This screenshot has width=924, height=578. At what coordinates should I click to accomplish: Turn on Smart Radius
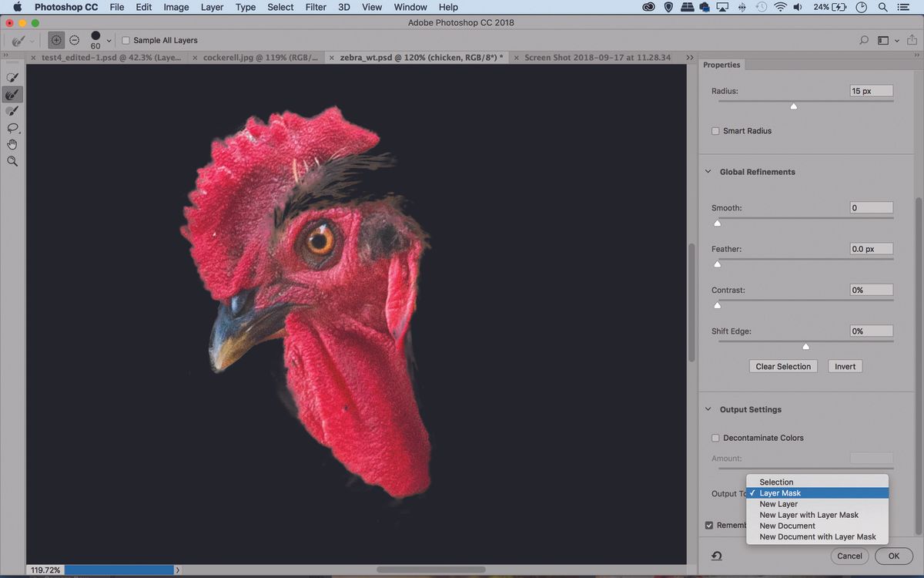715,131
